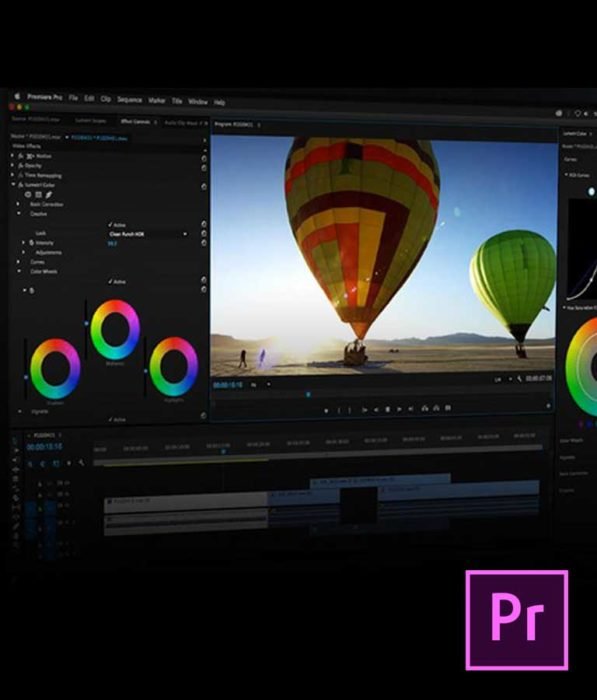Toggle the Motion fx effect switch
This screenshot has width=597, height=700.
point(21,156)
